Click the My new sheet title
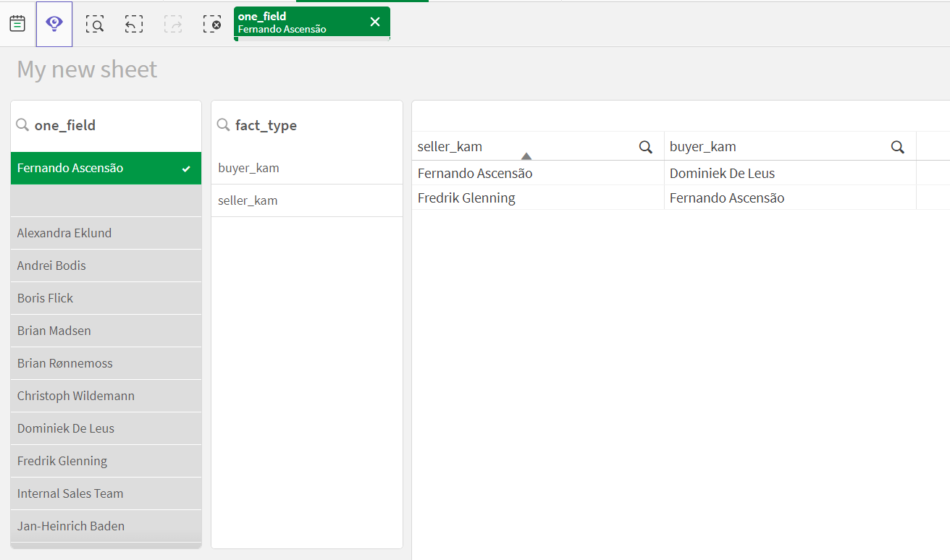Viewport: 950px width, 560px height. tap(87, 69)
